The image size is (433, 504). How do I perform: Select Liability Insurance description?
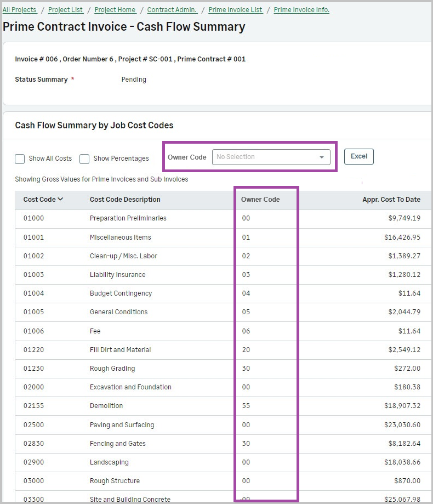pyautogui.click(x=117, y=275)
